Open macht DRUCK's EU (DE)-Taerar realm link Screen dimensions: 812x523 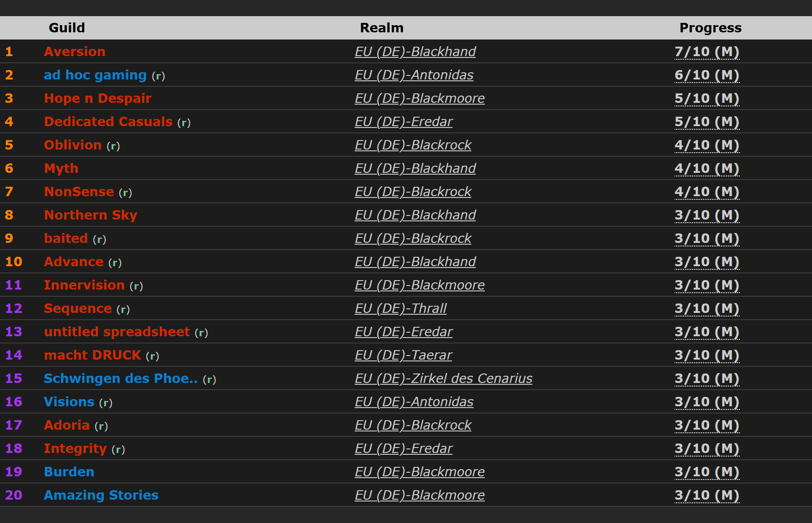point(403,355)
